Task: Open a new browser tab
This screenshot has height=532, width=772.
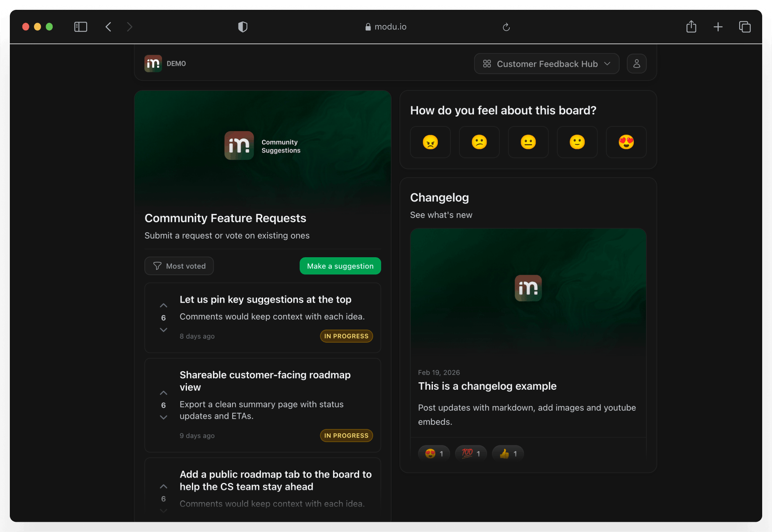Action: tap(718, 27)
